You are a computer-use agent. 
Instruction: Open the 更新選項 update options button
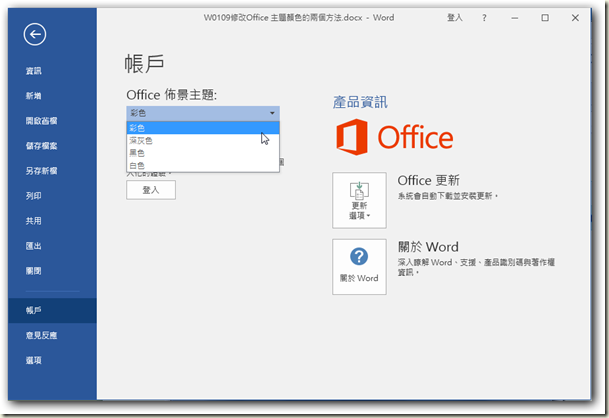(x=359, y=200)
